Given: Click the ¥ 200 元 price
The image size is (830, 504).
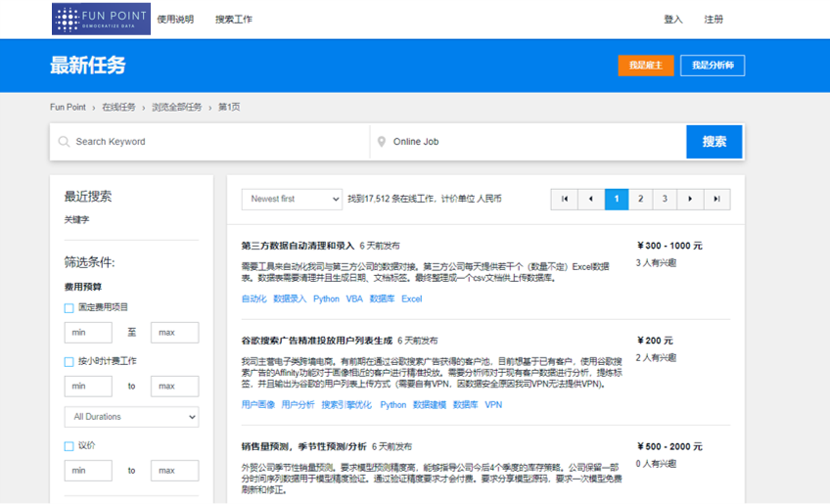Looking at the screenshot, I should coord(655,341).
